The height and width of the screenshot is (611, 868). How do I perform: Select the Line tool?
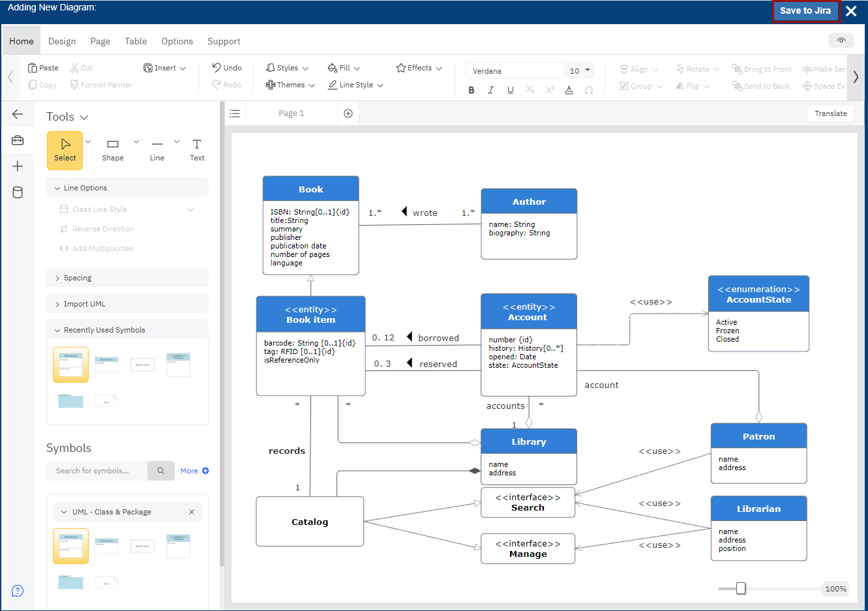157,150
